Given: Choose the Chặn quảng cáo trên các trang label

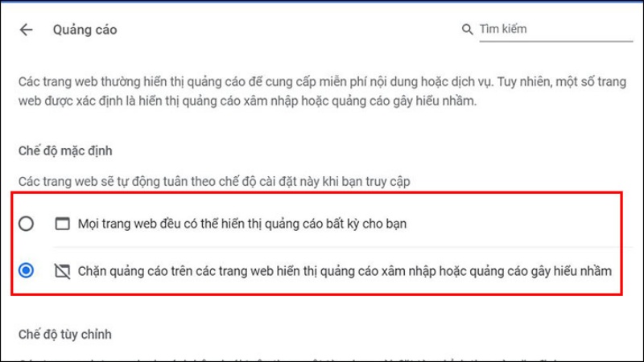Looking at the screenshot, I should tap(345, 271).
